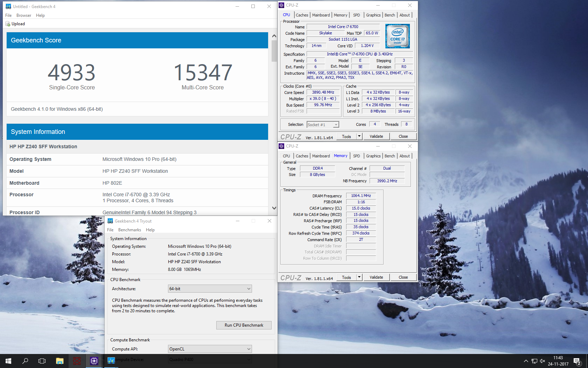
Task: Switch to Geekbench via taskbar icon
Action: tap(111, 361)
